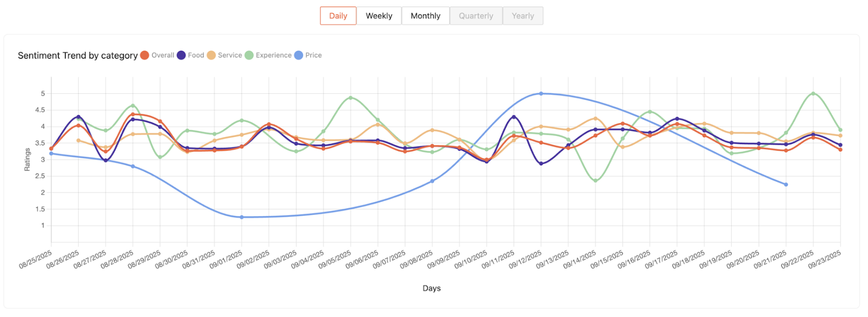
Task: Click the Price low point on 09/01/2025
Action: pos(241,217)
